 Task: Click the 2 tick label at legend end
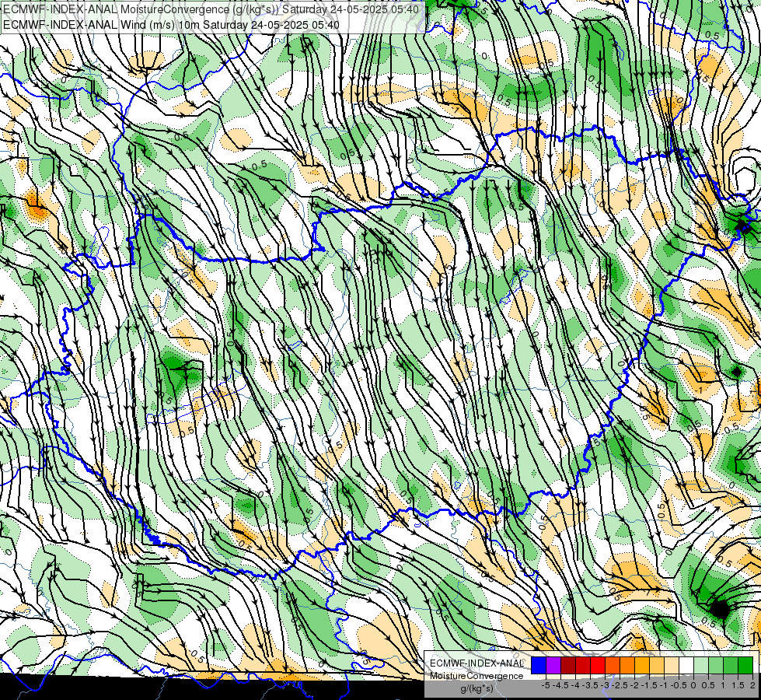[x=752, y=685]
